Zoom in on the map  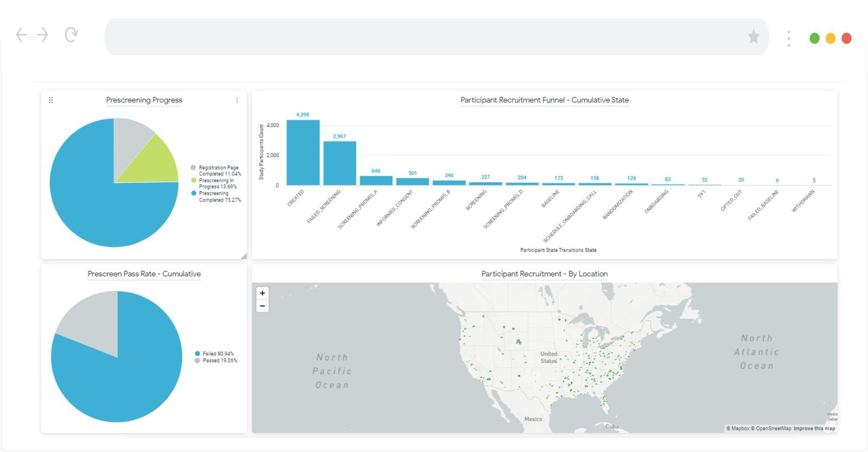point(263,293)
